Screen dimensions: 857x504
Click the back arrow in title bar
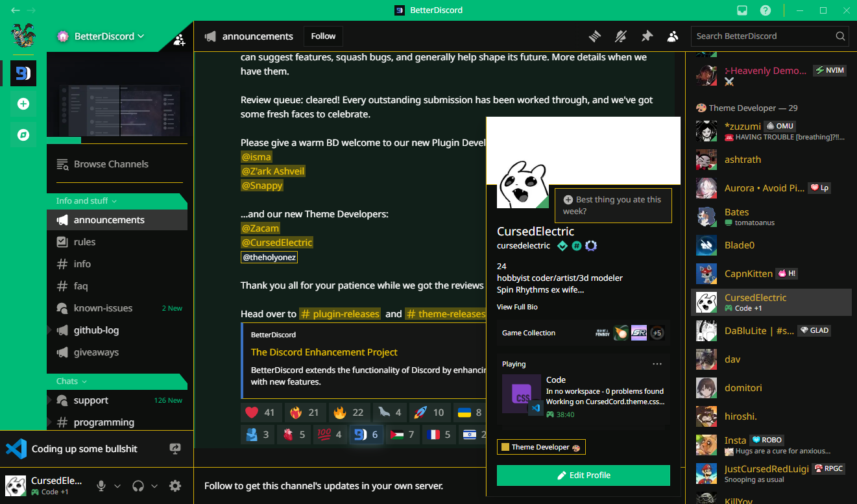tap(15, 10)
